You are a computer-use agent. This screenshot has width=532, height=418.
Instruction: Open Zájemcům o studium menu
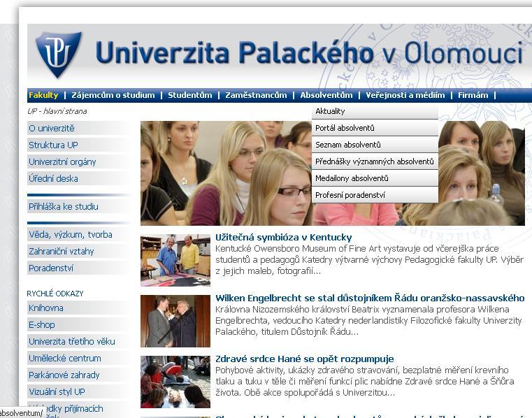point(113,95)
